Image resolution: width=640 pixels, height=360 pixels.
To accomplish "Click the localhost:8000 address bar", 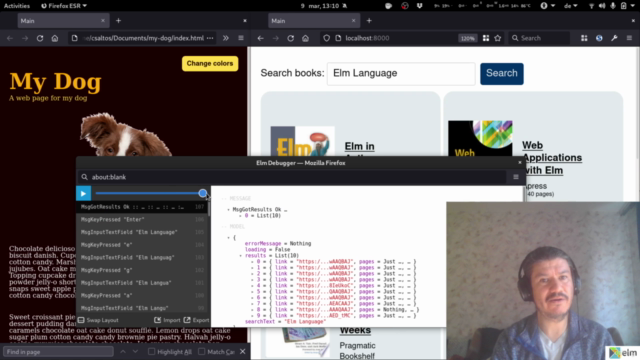I will click(400, 38).
